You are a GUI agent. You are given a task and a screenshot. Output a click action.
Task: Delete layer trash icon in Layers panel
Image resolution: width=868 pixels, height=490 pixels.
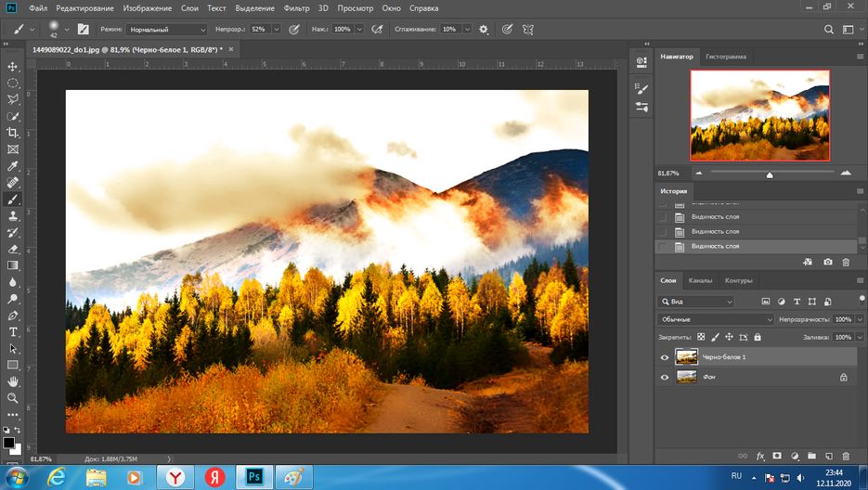pos(846,457)
